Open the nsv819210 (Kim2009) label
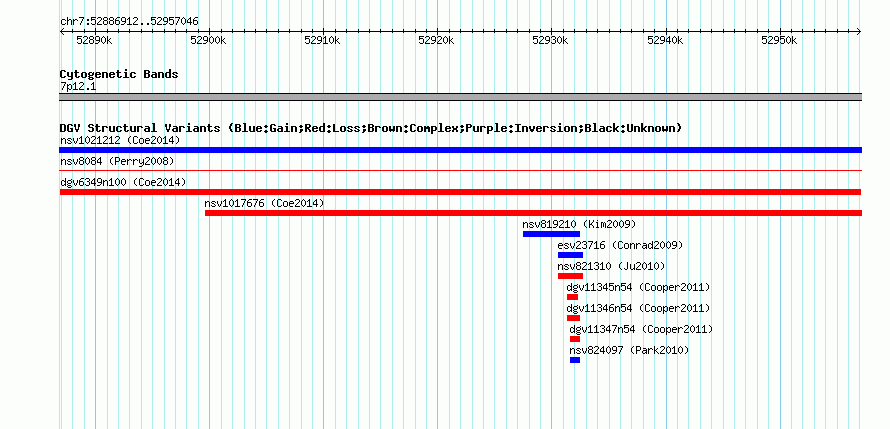 [580, 224]
